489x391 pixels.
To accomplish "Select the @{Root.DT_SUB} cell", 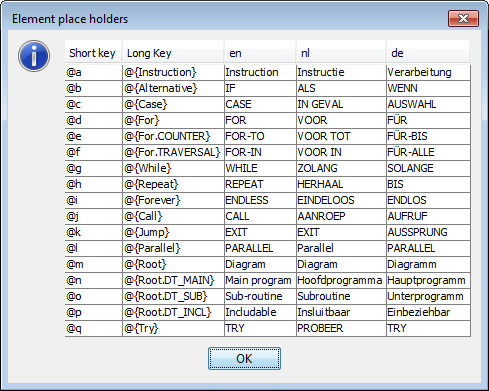I will pyautogui.click(x=173, y=296).
